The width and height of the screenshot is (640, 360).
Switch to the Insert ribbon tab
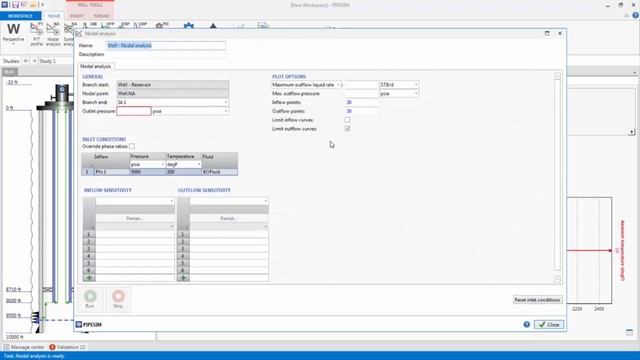(x=77, y=16)
